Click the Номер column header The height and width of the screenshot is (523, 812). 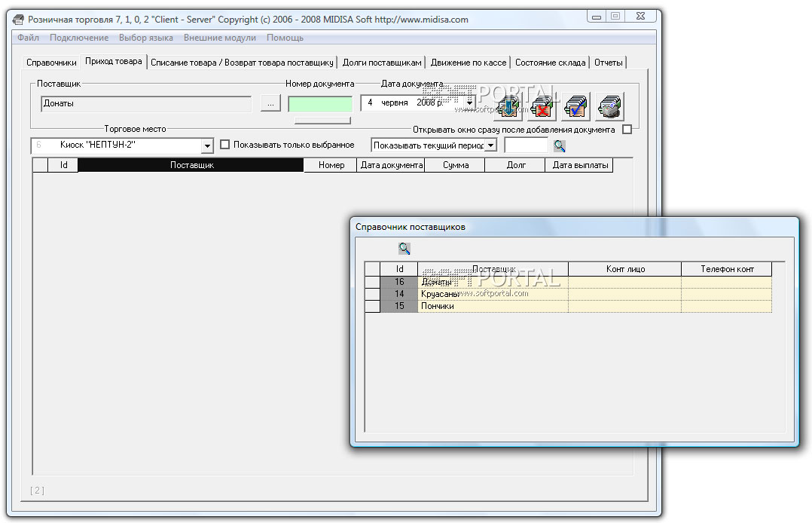[331, 165]
